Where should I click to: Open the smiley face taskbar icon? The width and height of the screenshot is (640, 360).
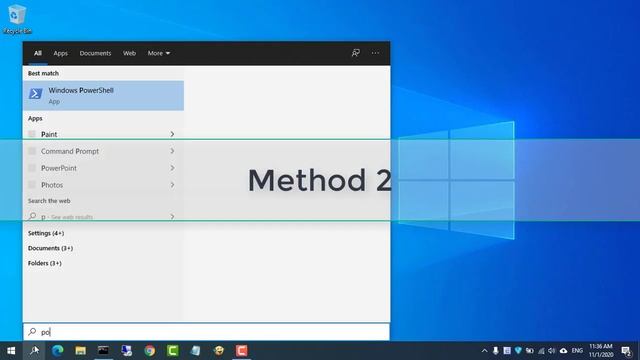pyautogui.click(x=219, y=351)
